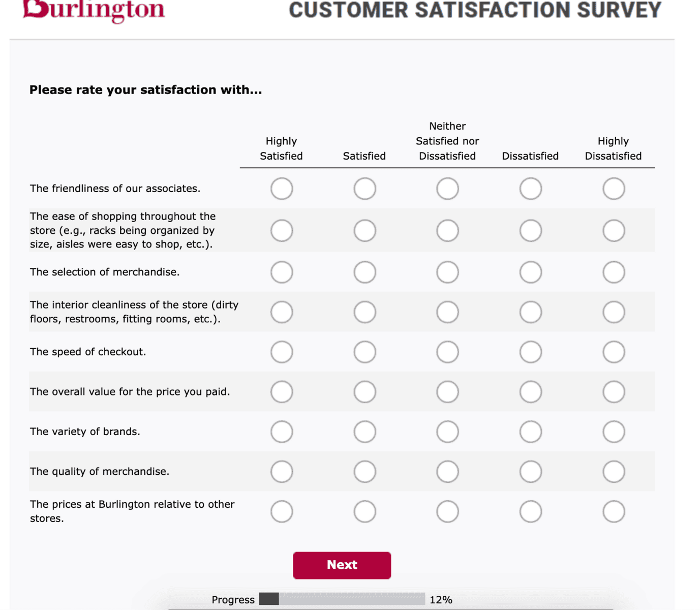
Task: Click the Burlington logo
Action: 94,10
